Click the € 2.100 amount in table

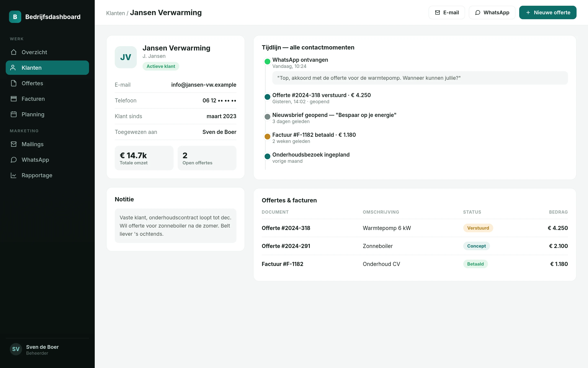click(x=558, y=246)
